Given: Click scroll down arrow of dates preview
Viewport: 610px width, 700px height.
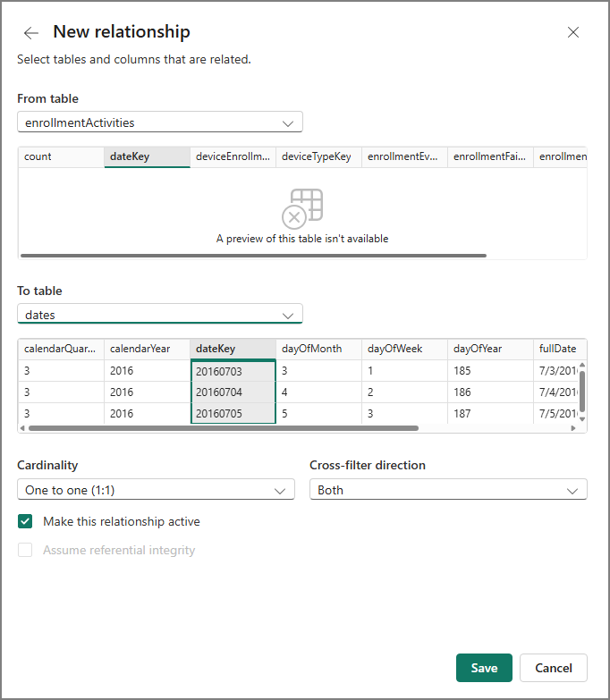Looking at the screenshot, I should 582,419.
